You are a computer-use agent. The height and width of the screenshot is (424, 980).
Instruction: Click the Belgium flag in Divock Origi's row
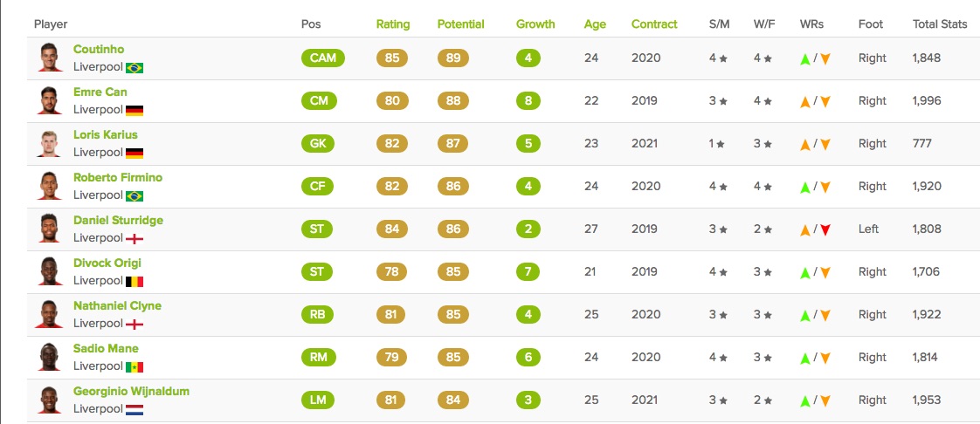coord(135,282)
